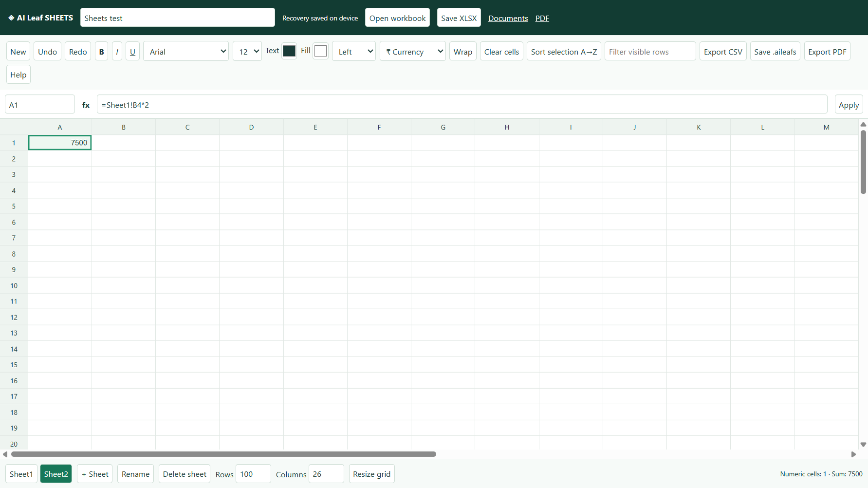Open the font size 12 dropdown
Image resolution: width=868 pixels, height=488 pixels.
pyautogui.click(x=247, y=51)
